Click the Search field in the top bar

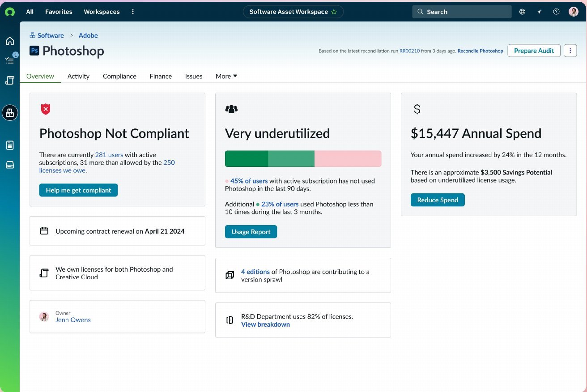[x=462, y=12]
